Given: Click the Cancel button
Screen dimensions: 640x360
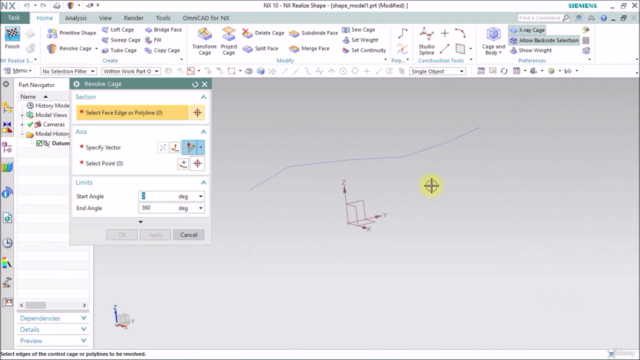Looking at the screenshot, I should tap(189, 235).
